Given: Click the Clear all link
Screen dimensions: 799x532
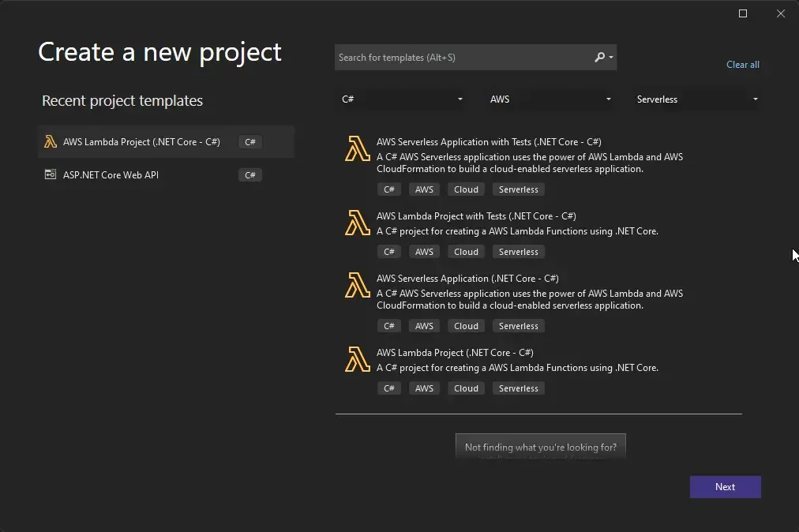Looking at the screenshot, I should point(742,64).
